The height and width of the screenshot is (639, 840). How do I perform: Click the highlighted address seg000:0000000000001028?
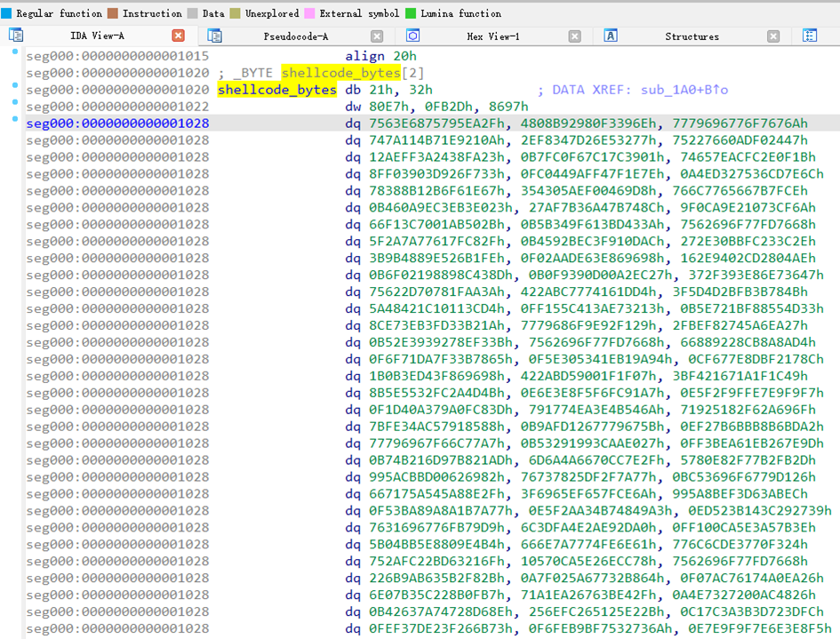pos(118,124)
